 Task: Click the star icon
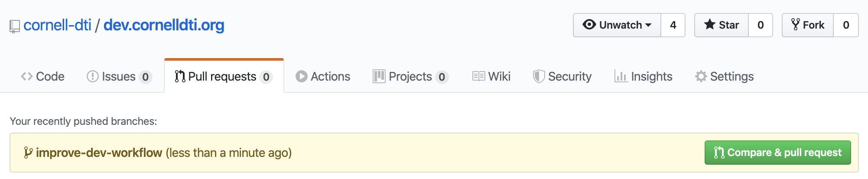tap(710, 24)
